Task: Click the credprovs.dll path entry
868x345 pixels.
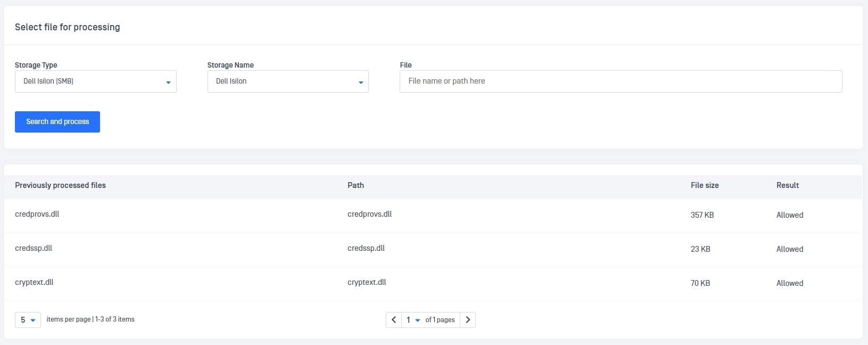Action: 369,214
